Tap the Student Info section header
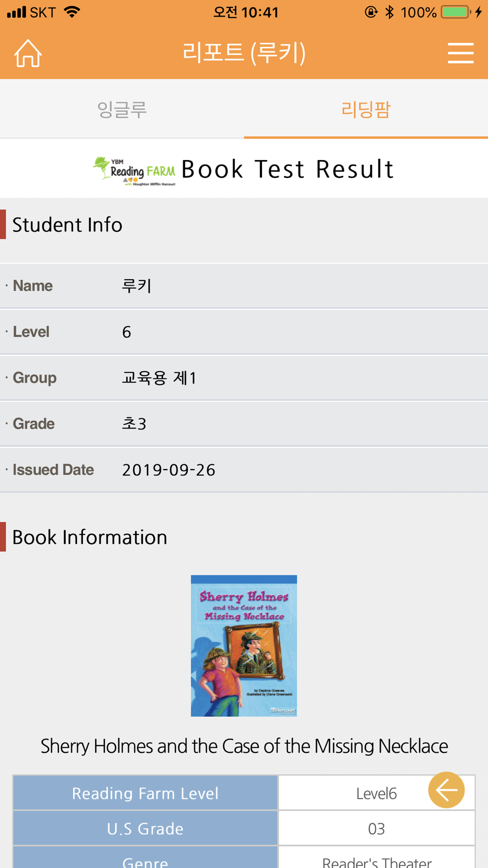Screen dimensions: 488x868 [x=67, y=225]
